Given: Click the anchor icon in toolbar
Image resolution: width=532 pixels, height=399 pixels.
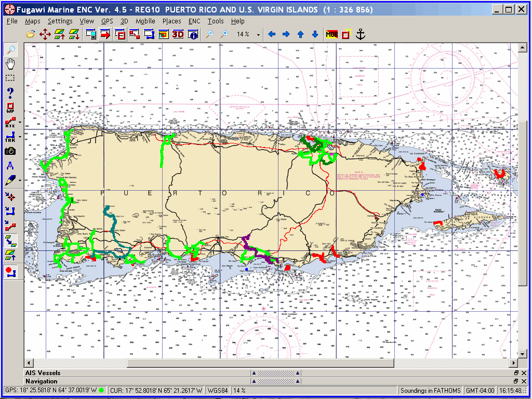Looking at the screenshot, I should tap(360, 34).
